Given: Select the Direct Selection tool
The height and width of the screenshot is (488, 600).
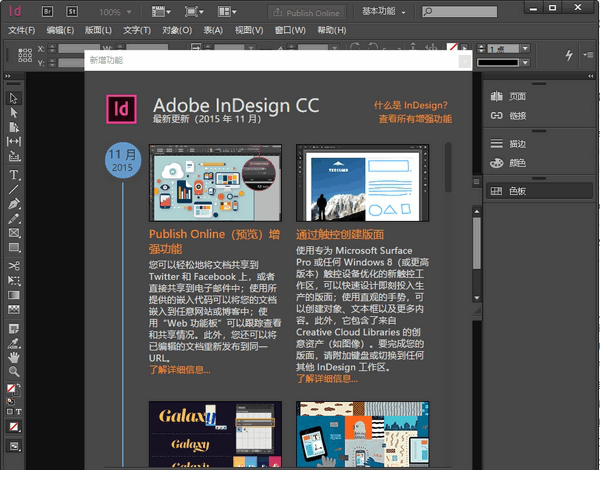Looking at the screenshot, I should (14, 113).
